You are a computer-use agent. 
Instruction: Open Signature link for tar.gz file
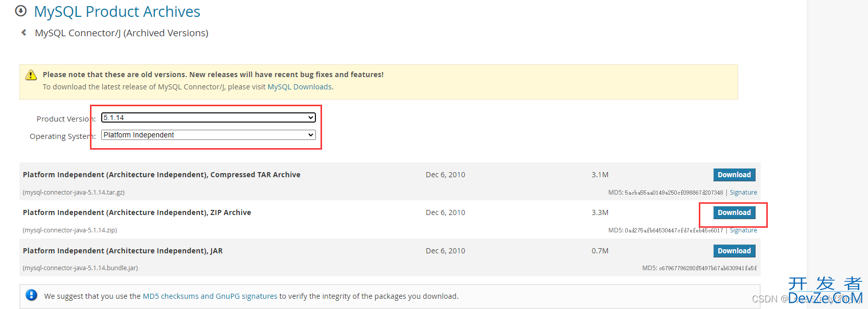(x=743, y=193)
